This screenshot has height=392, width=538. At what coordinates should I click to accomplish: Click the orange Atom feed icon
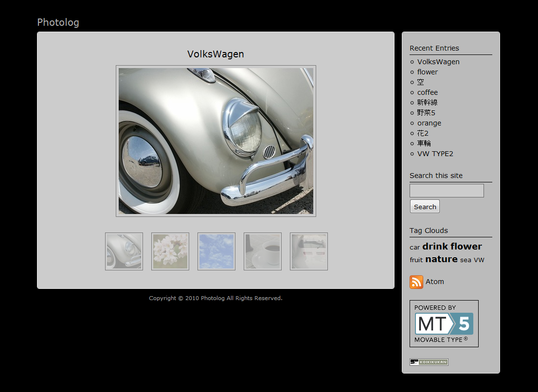(x=416, y=282)
